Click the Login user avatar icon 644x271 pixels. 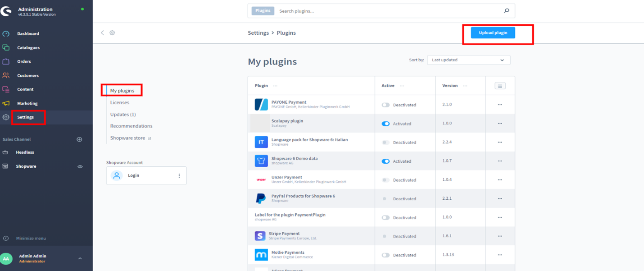(117, 175)
